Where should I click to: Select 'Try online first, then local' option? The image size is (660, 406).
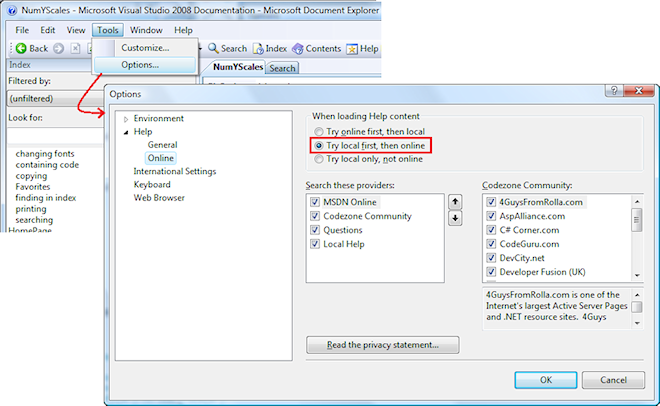[x=319, y=132]
